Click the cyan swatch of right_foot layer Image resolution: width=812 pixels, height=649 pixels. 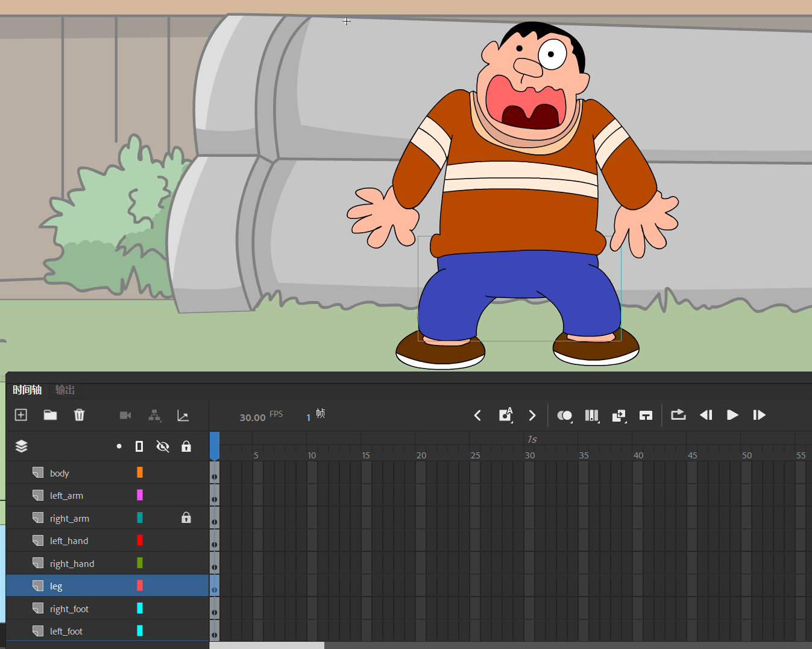click(140, 608)
